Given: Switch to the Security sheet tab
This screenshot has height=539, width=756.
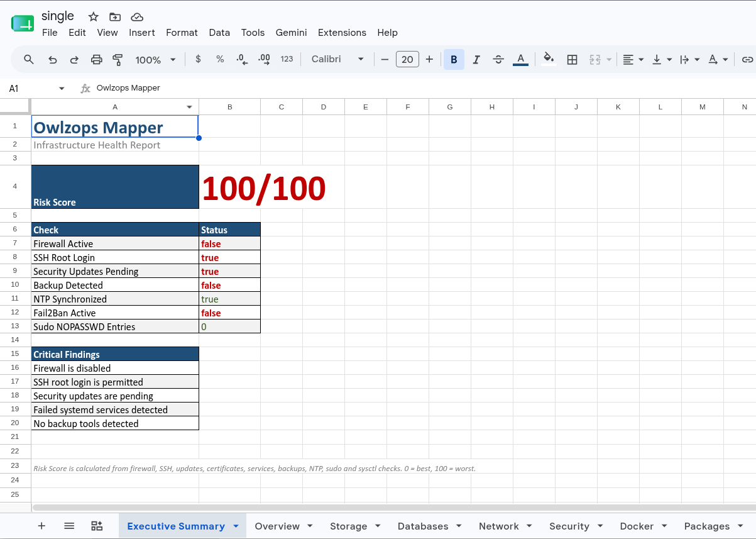Looking at the screenshot, I should tap(569, 526).
